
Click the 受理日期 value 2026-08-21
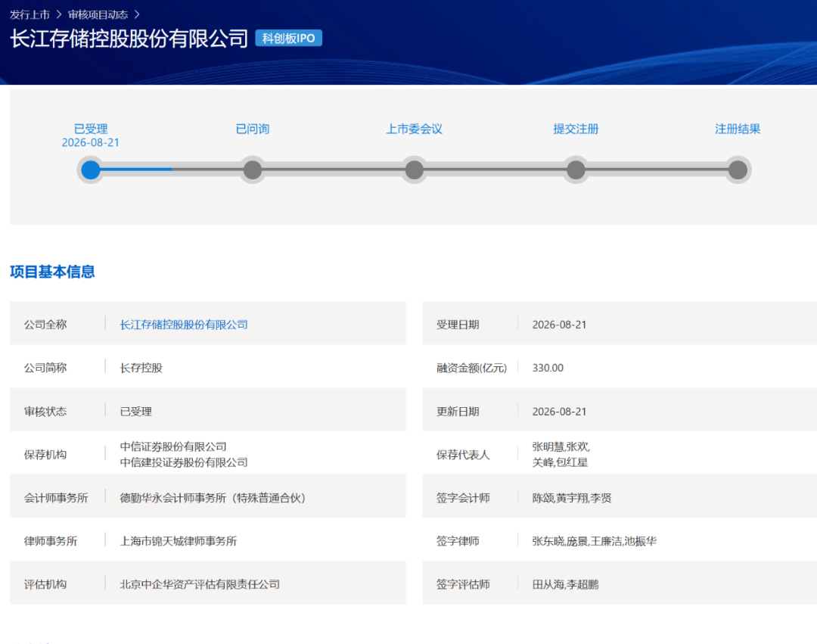tap(559, 325)
